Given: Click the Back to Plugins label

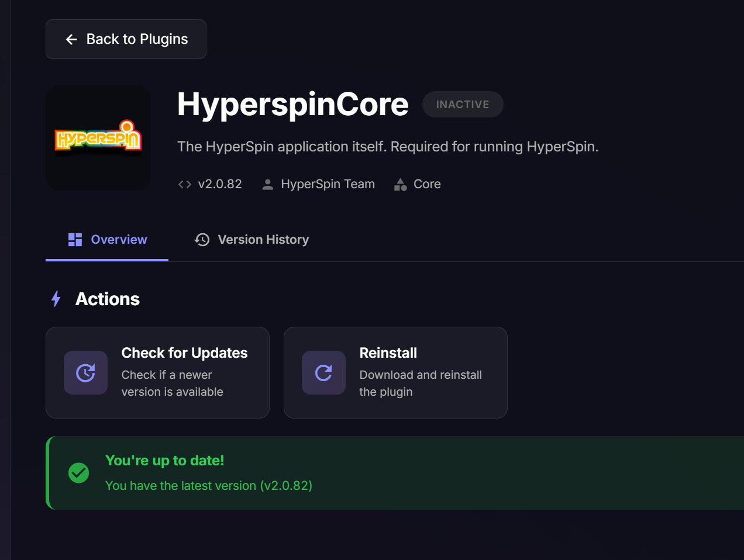Looking at the screenshot, I should [137, 39].
